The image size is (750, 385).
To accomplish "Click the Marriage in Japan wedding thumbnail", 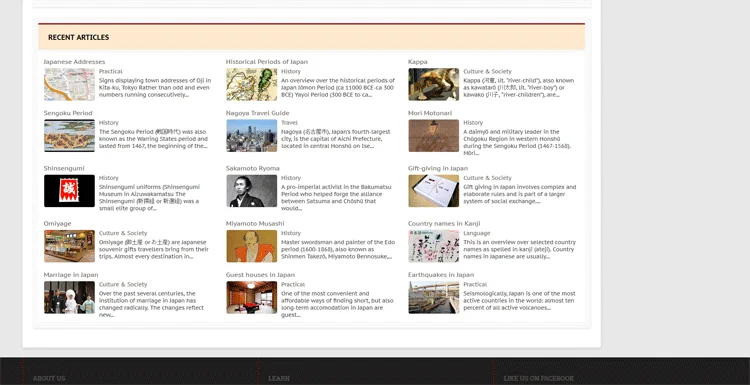I will click(69, 297).
